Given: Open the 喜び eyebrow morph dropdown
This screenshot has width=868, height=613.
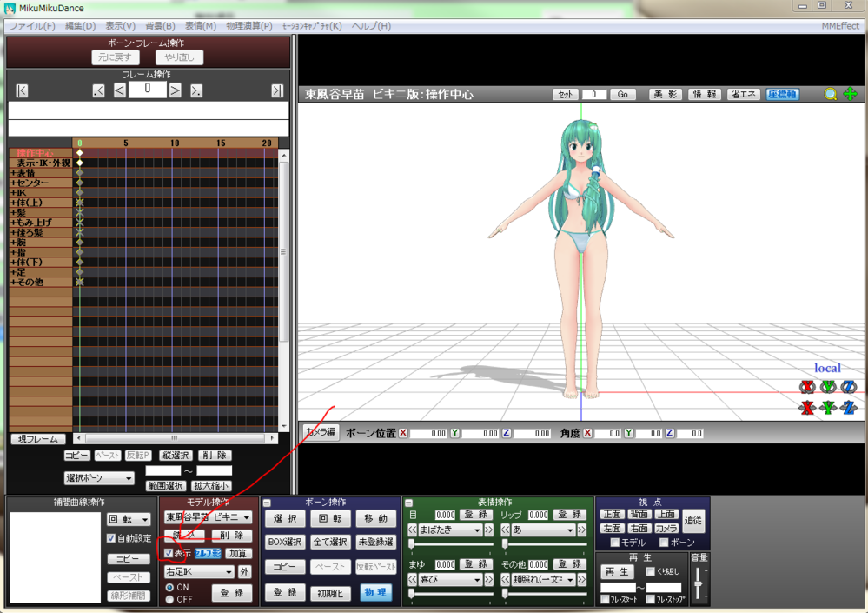Looking at the screenshot, I should 449,580.
